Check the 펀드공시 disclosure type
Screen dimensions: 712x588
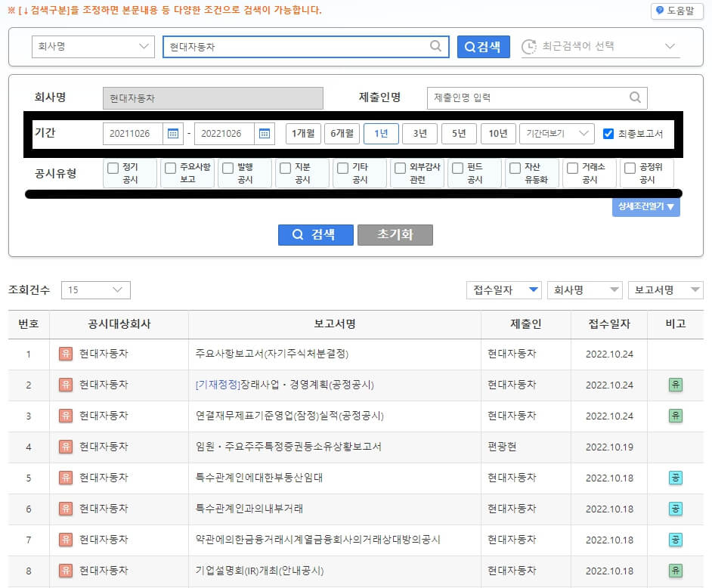(458, 168)
